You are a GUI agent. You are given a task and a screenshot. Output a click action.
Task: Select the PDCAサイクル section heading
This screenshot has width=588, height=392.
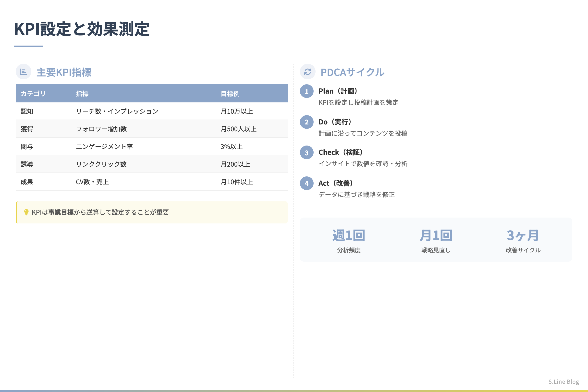[x=353, y=72]
